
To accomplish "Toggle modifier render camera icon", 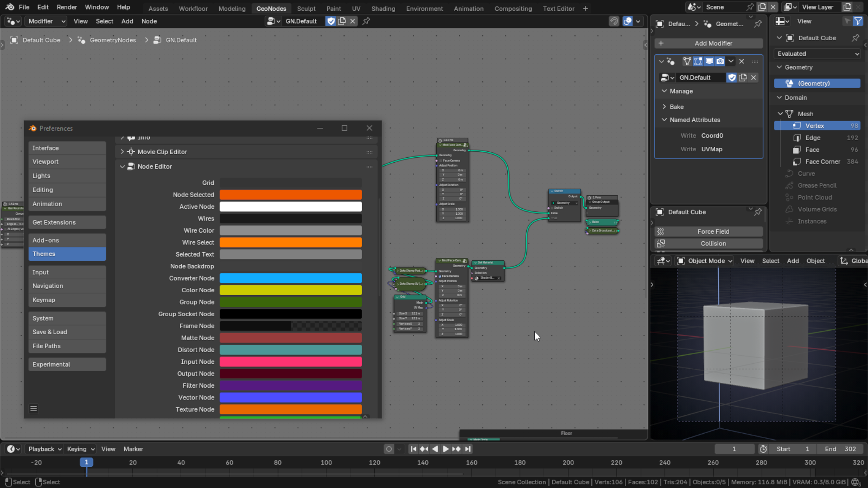I will pos(720,61).
